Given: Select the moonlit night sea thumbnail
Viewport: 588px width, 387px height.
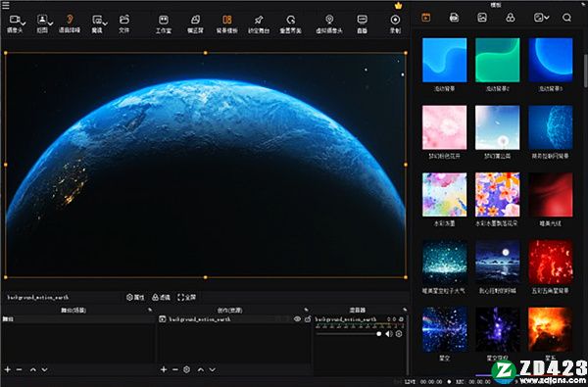Looking at the screenshot, I should point(498,263).
